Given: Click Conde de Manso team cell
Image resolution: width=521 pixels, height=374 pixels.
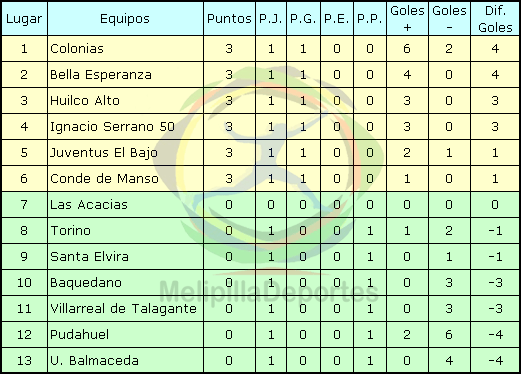Looking at the screenshot, I should click(125, 179).
